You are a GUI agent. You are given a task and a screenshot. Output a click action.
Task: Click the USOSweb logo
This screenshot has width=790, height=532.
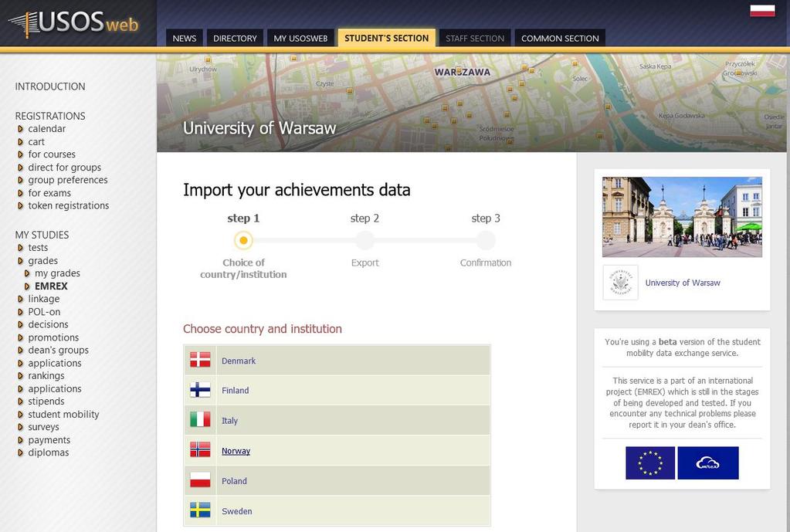(73, 23)
